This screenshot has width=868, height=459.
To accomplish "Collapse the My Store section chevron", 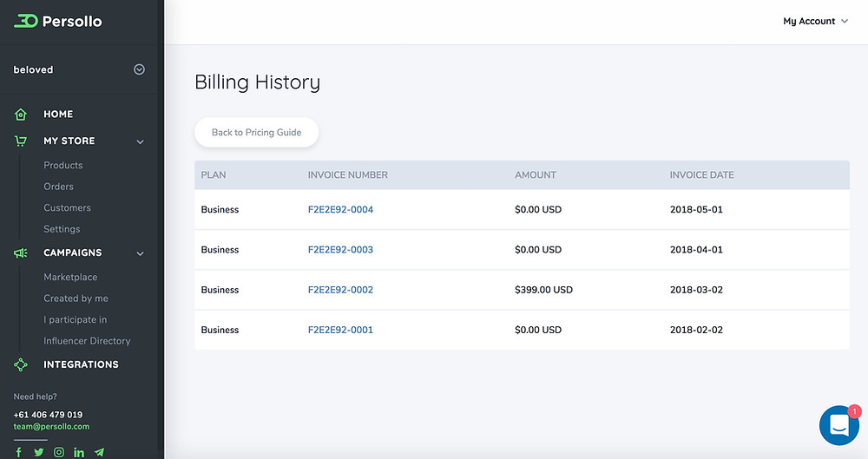I will [140, 141].
